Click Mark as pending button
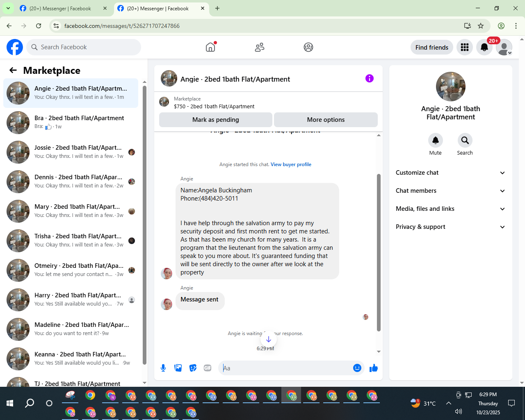Viewport: 525px width, 420px height. tap(216, 120)
